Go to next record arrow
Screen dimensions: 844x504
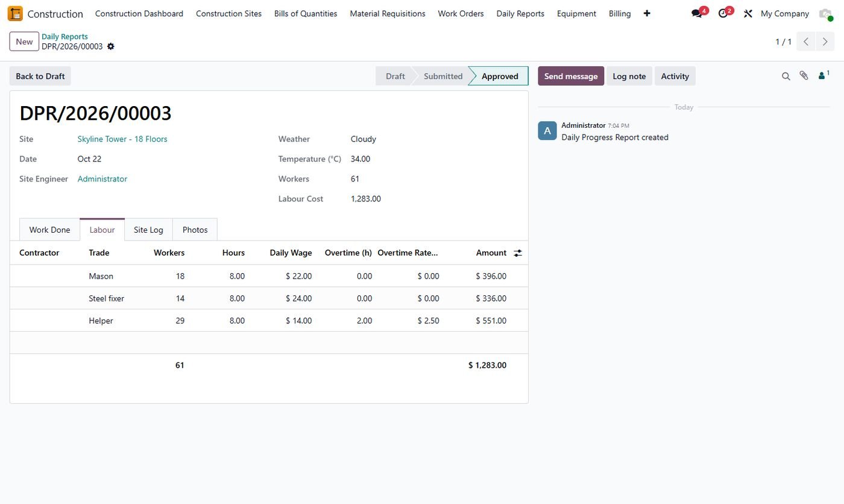[x=825, y=42]
